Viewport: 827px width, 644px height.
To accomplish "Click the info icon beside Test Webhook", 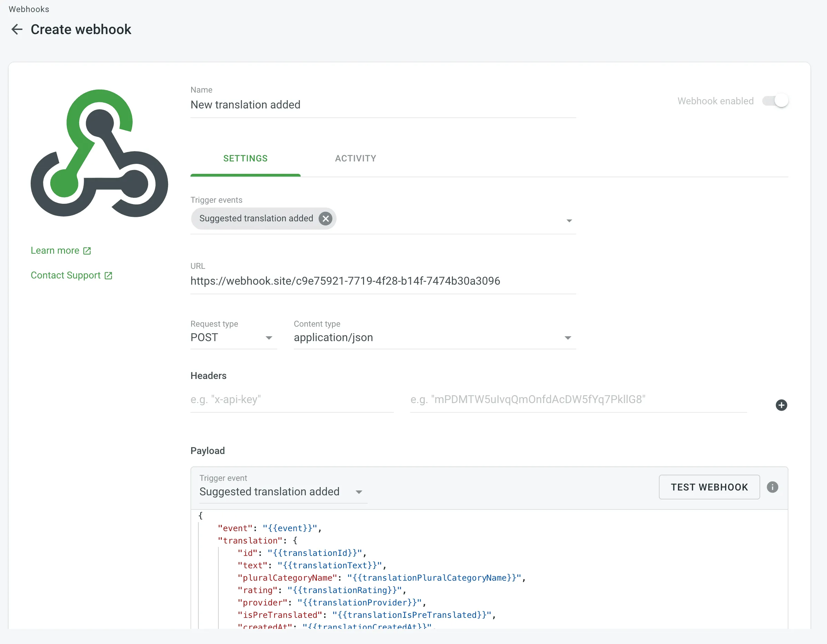I will (773, 487).
